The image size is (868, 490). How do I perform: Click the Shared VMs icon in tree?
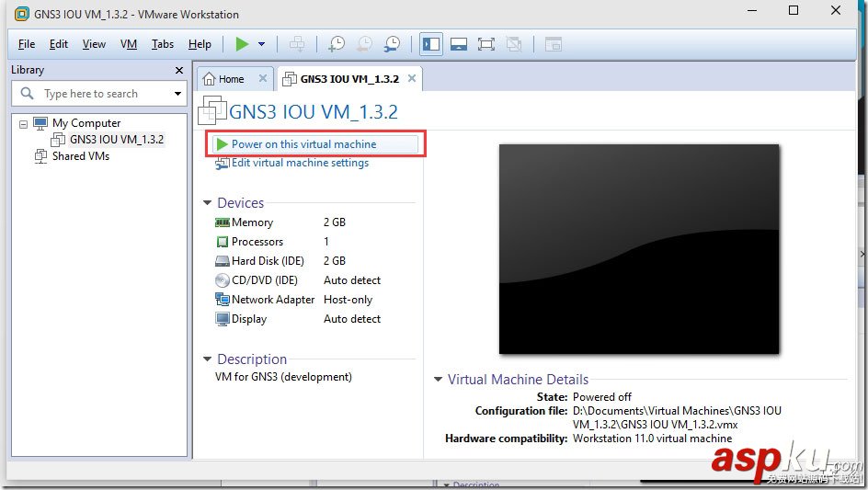click(41, 156)
